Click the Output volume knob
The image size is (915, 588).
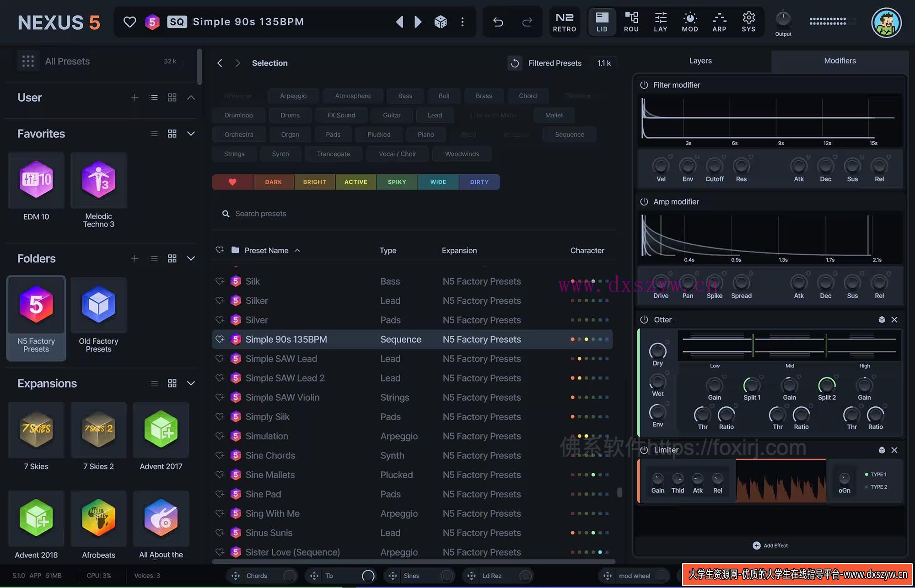[x=783, y=19]
